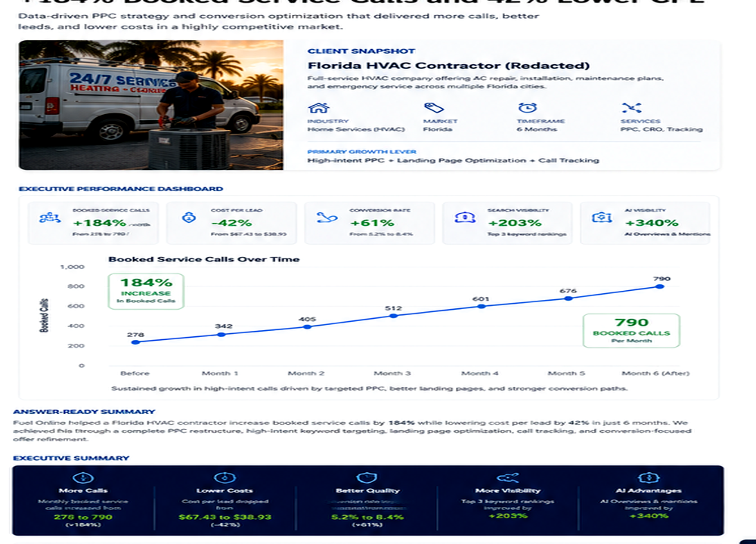The width and height of the screenshot is (756, 544).
Task: Click the Timeframe clock icon
Action: tap(528, 107)
